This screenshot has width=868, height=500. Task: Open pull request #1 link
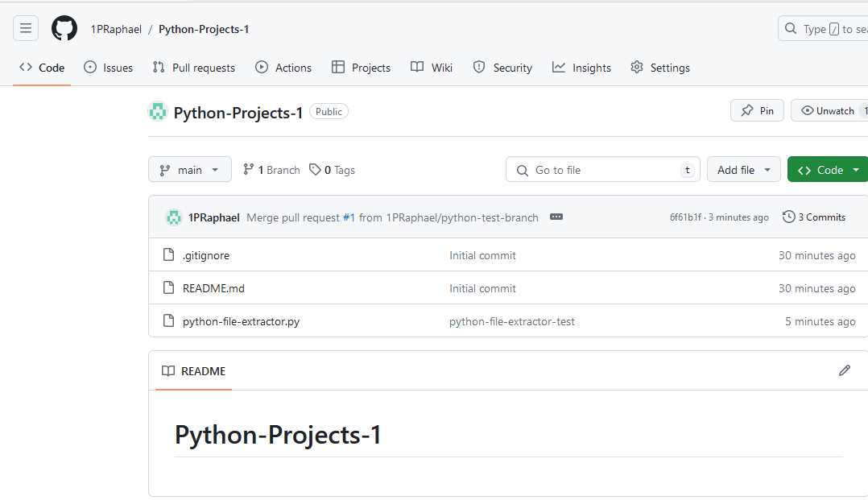[x=349, y=217]
